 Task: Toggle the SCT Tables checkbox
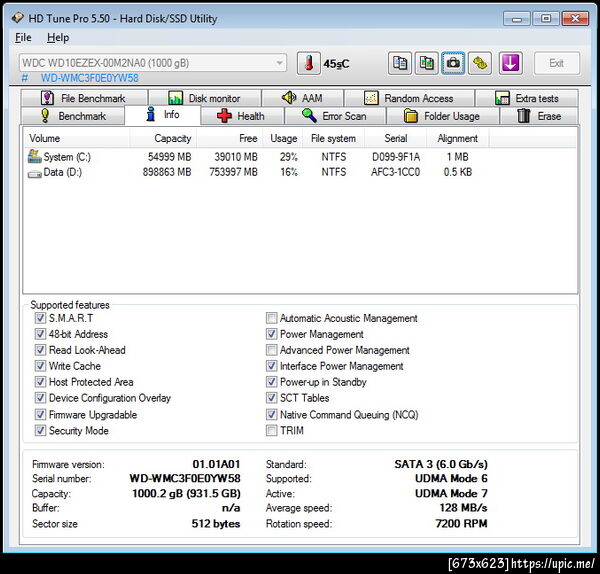pyautogui.click(x=271, y=398)
